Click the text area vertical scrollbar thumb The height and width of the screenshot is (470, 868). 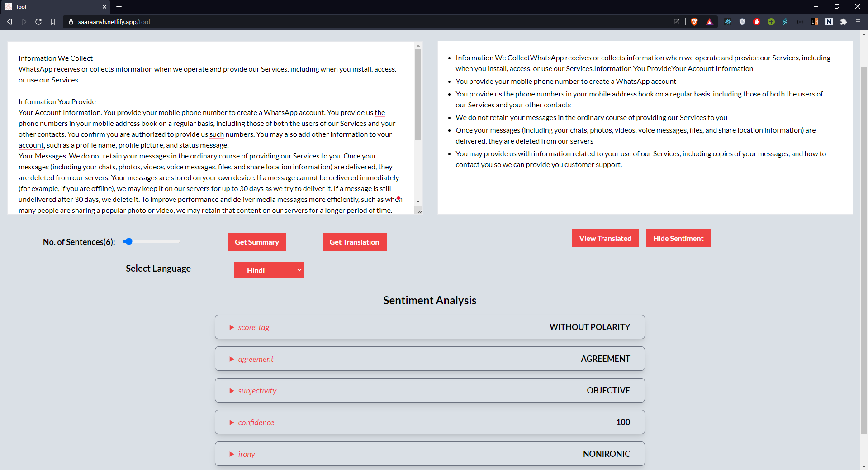point(418,94)
